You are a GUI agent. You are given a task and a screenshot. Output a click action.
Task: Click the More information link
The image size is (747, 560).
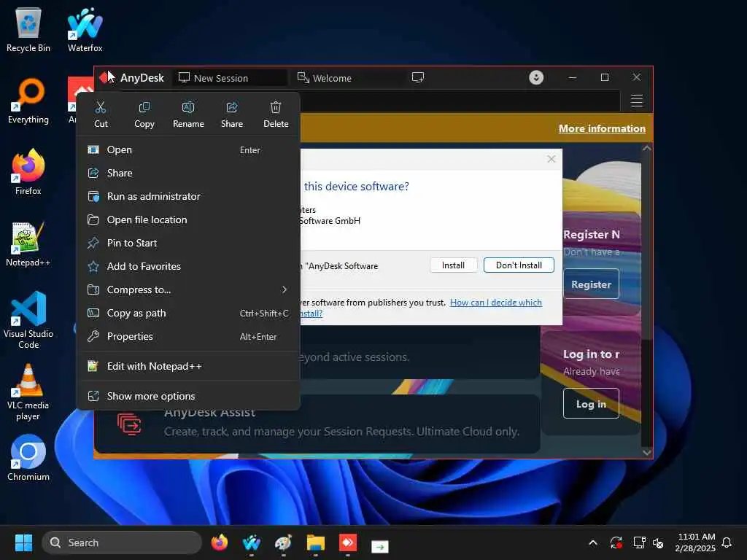602,128
